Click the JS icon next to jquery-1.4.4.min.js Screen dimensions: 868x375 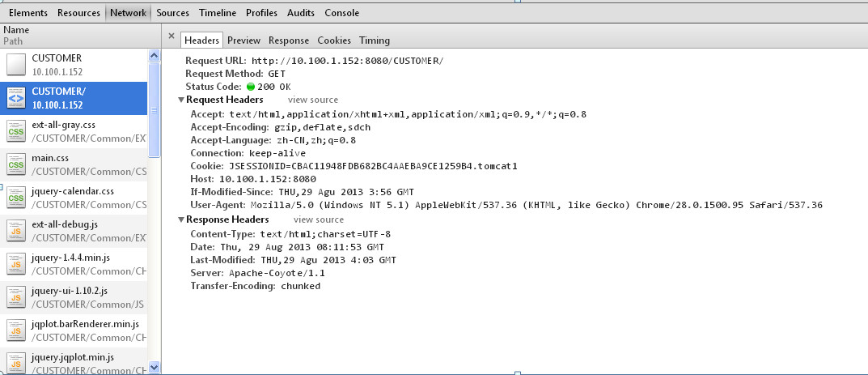(x=16, y=264)
